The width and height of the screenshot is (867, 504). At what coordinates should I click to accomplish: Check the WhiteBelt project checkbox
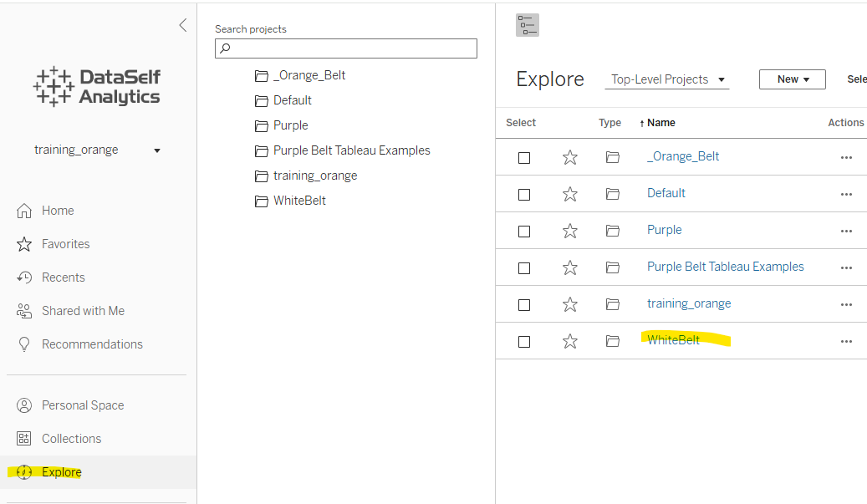[x=524, y=342]
